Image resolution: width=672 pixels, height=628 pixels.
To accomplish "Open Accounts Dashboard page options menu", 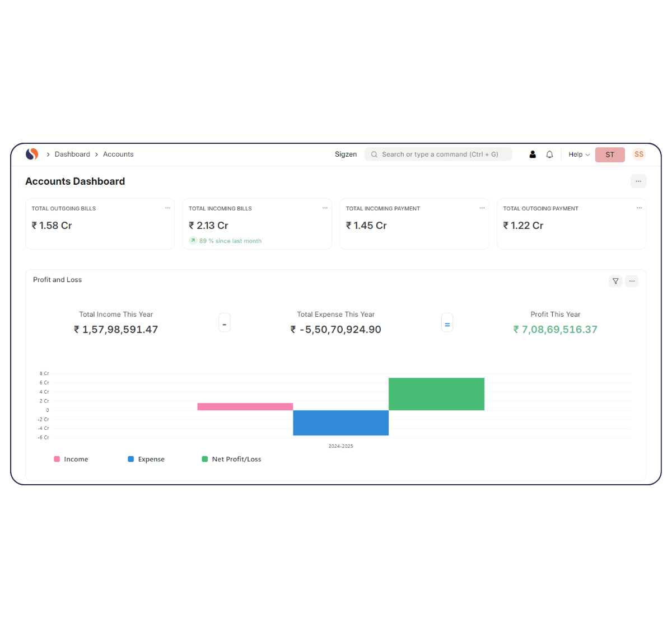I will click(638, 181).
